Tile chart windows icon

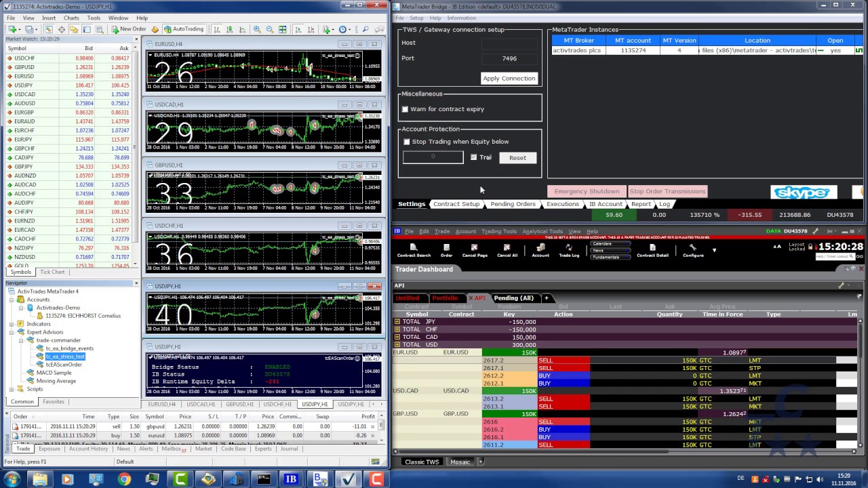pos(283,29)
